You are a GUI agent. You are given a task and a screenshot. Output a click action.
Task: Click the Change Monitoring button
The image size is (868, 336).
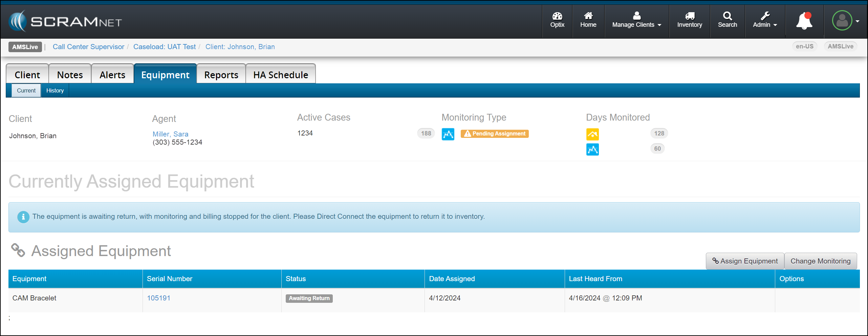pos(820,261)
